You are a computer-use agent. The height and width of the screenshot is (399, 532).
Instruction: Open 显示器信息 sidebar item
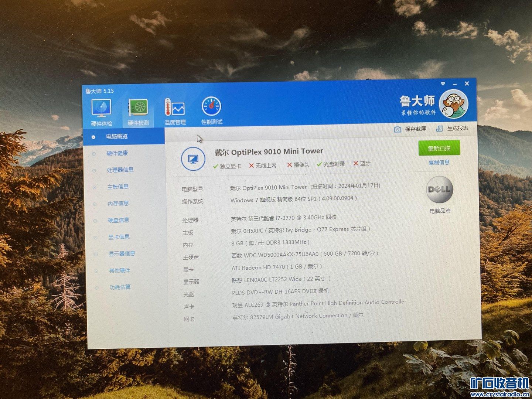(122, 253)
